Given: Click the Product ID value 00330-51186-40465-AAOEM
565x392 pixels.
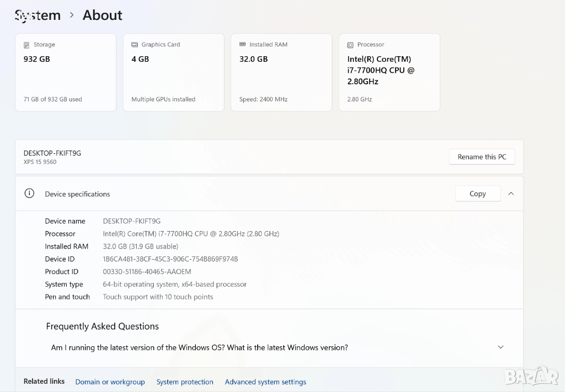Looking at the screenshot, I should [x=147, y=272].
